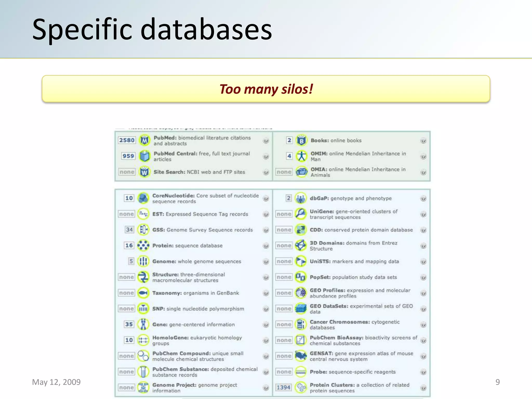532x399 pixels.
Task: Select the slide page number 9
Action: [x=497, y=382]
